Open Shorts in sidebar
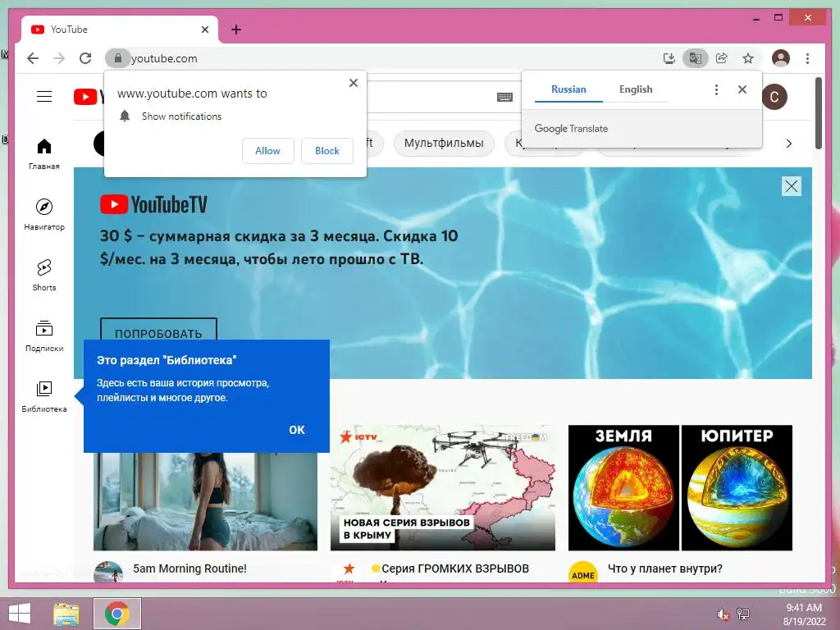Image resolution: width=840 pixels, height=630 pixels. coord(44,276)
